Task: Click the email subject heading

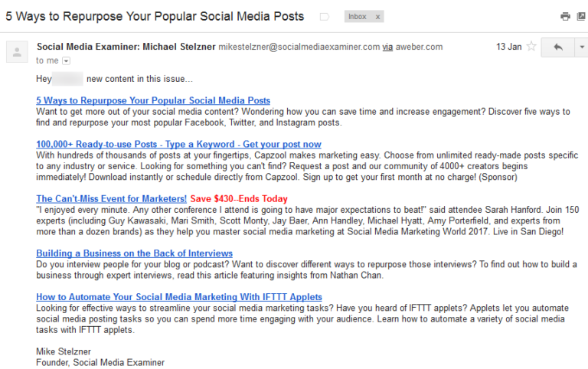Action: 155,16
